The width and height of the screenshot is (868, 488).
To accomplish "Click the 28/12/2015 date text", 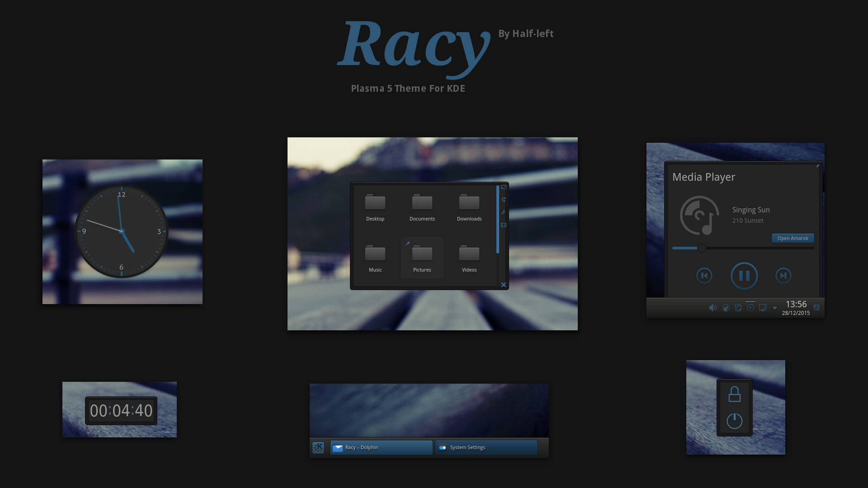I will [796, 313].
